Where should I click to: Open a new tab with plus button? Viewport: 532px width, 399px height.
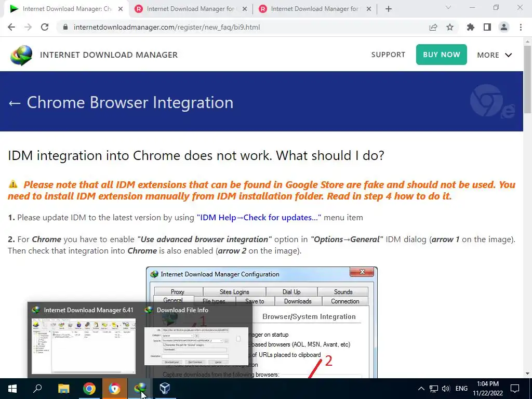(x=389, y=9)
